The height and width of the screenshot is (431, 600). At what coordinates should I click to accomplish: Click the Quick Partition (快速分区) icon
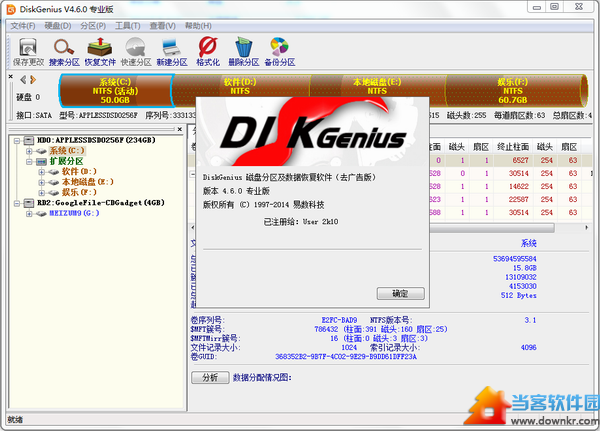tap(136, 52)
